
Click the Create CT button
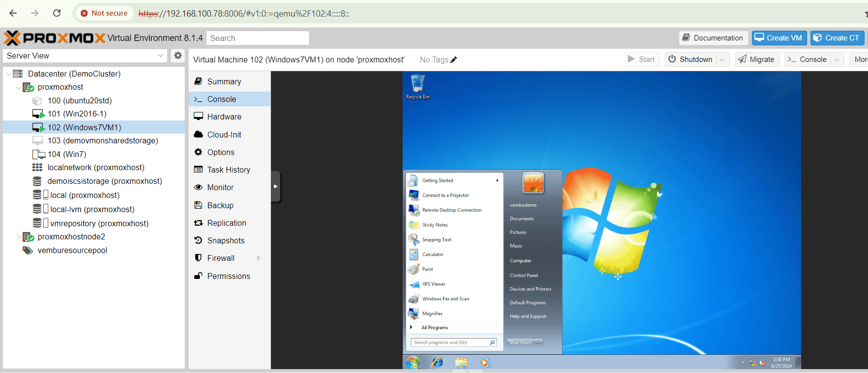coord(837,38)
